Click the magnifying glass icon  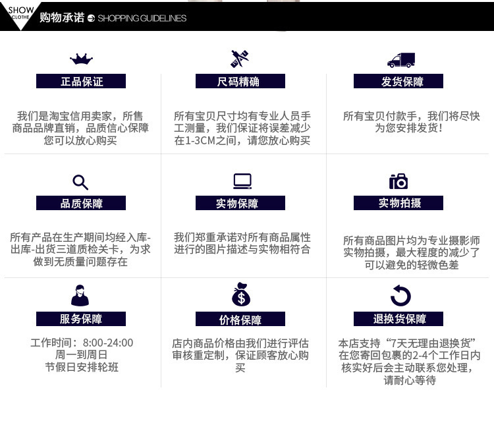80,182
